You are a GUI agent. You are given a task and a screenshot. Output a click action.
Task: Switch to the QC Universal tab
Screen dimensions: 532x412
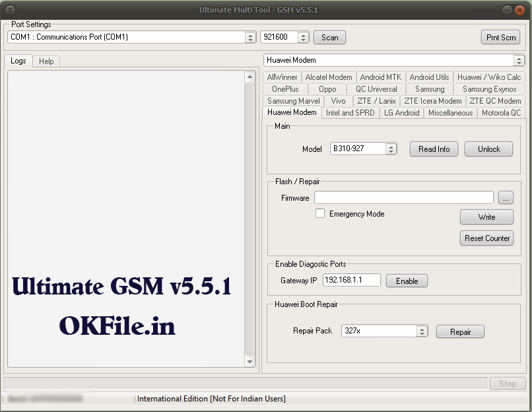376,89
